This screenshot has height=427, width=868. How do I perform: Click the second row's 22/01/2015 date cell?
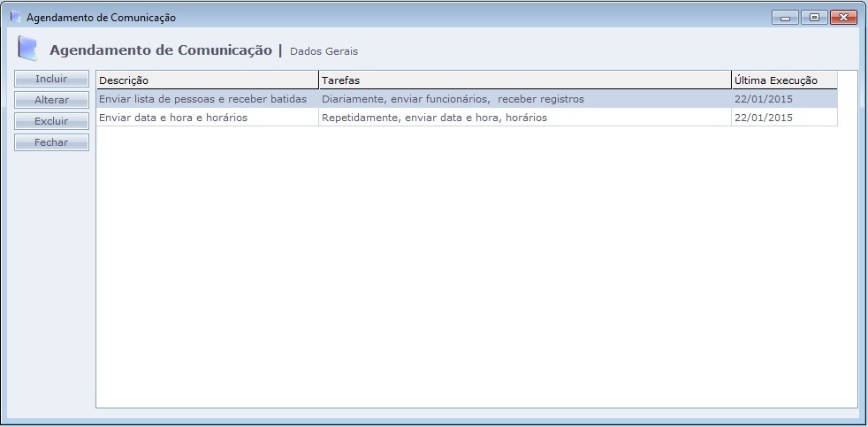coord(764,118)
